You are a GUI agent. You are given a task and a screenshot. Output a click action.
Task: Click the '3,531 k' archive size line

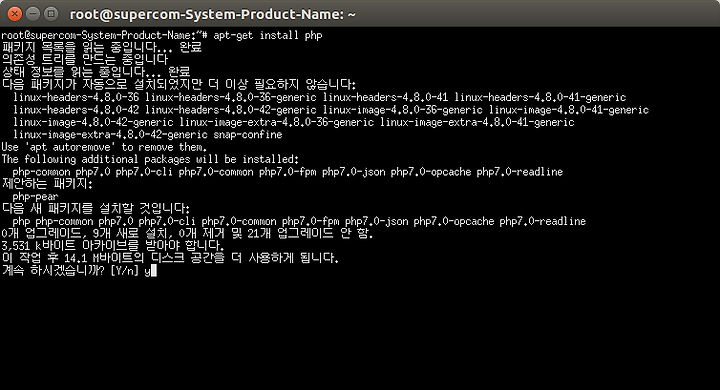pos(113,246)
